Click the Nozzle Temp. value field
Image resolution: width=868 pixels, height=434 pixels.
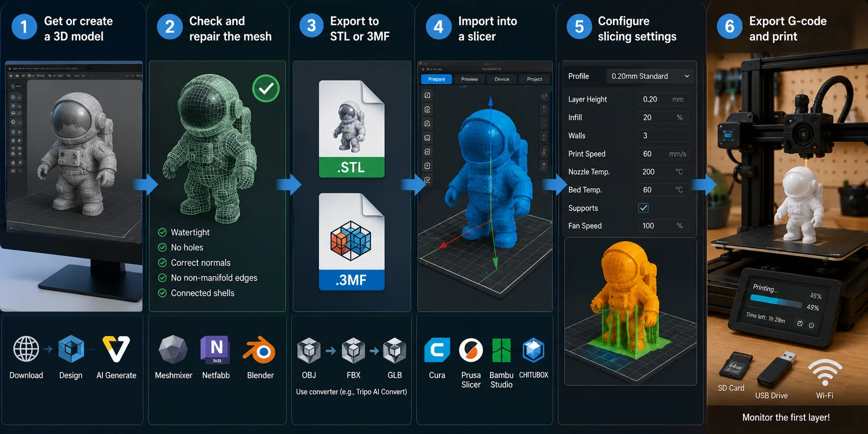point(663,172)
